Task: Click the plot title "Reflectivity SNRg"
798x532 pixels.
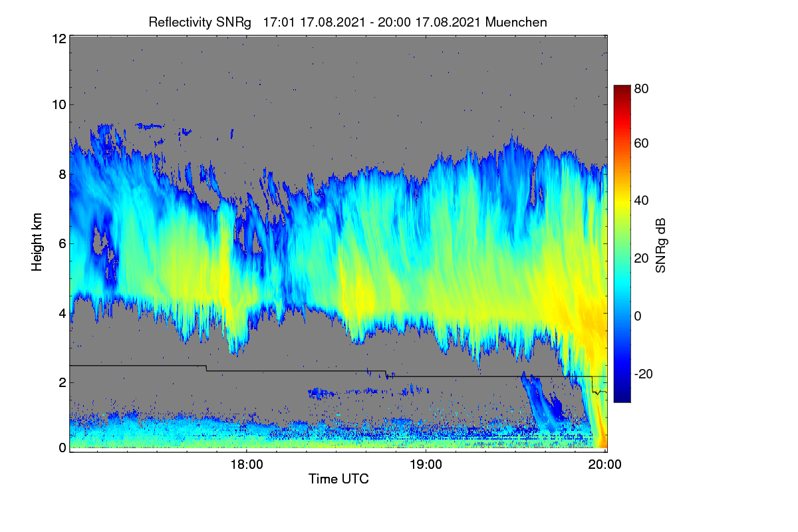Action: click(200, 22)
